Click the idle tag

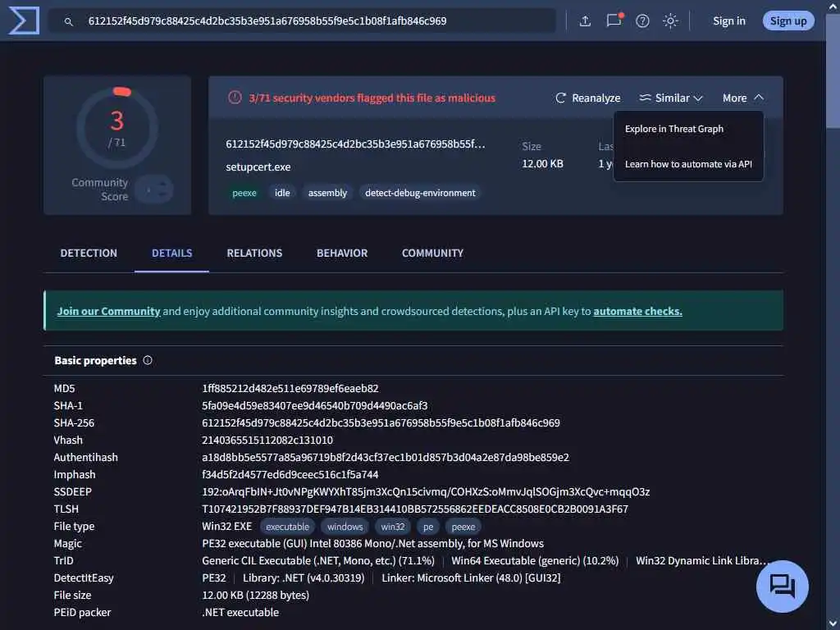coord(282,193)
